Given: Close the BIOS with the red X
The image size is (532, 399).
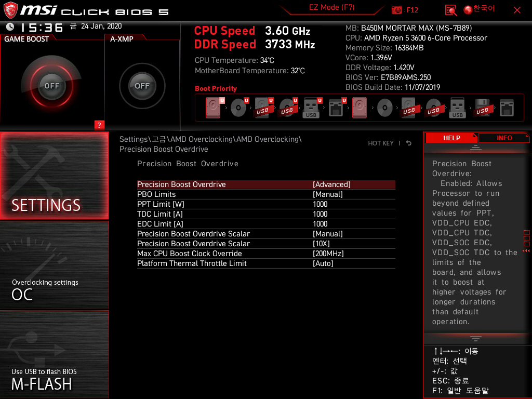Looking at the screenshot, I should pos(517,10).
